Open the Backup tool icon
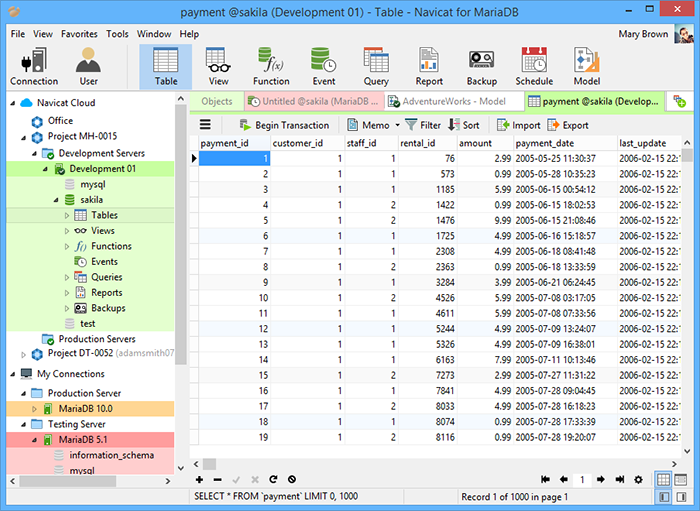The image size is (700, 511). [481, 67]
